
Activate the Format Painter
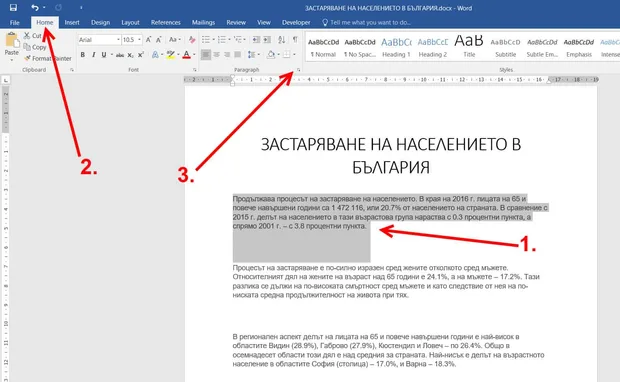pyautogui.click(x=48, y=58)
